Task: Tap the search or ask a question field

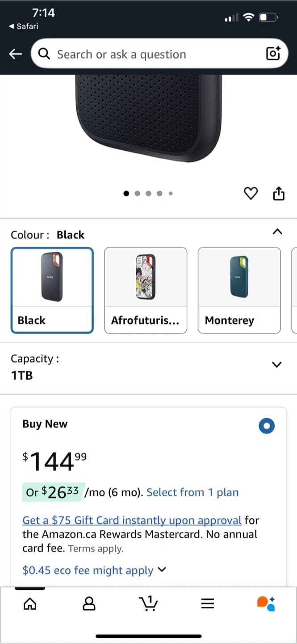Action: click(152, 54)
